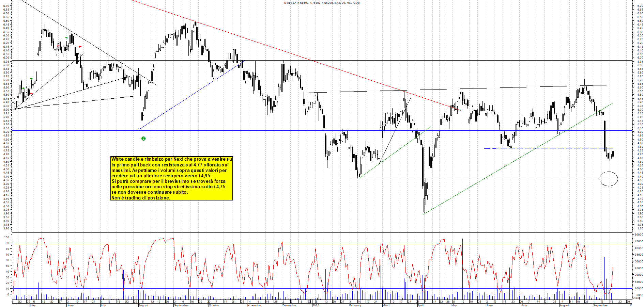This screenshot has height=307, width=644.
Task: Click the Nexi SpA chart title
Action: click(x=322, y=3)
